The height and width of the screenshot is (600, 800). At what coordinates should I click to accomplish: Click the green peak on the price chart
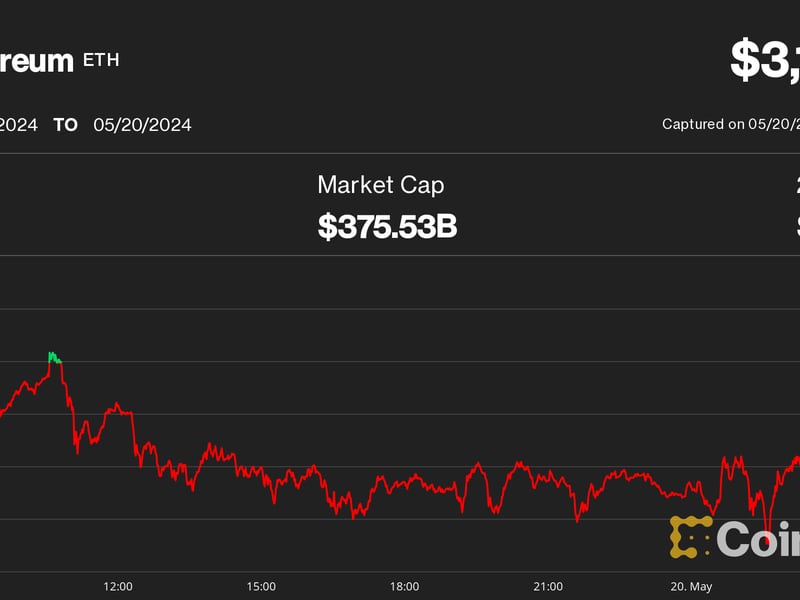(53, 356)
